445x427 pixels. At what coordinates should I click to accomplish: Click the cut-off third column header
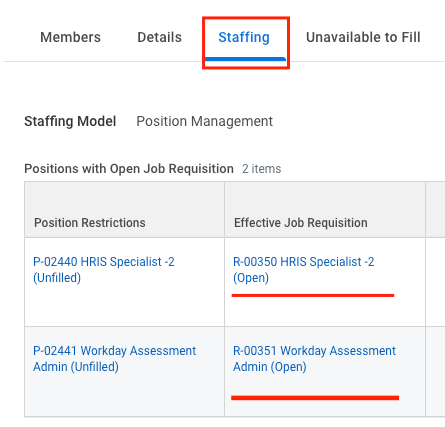435,210
